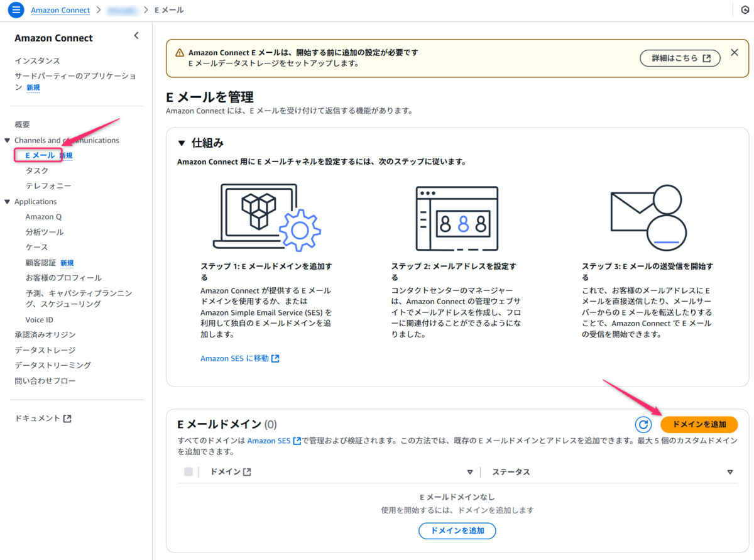Open Voice ID in sidebar
This screenshot has width=754, height=560.
tap(39, 320)
